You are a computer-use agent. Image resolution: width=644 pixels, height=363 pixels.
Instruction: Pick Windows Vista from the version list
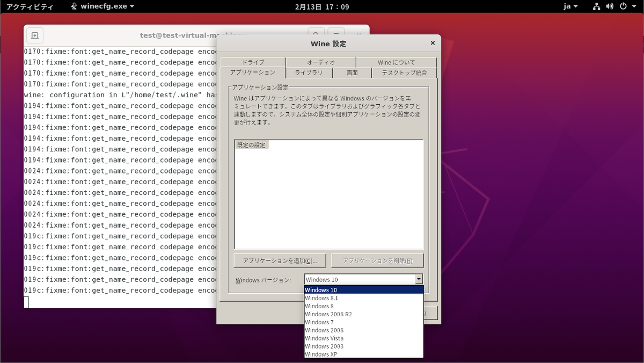click(x=364, y=338)
